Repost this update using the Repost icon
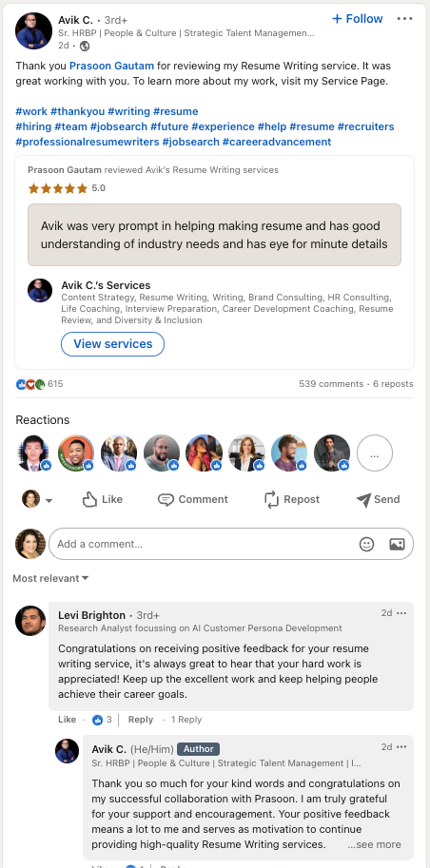The width and height of the screenshot is (430, 868). pos(271,499)
